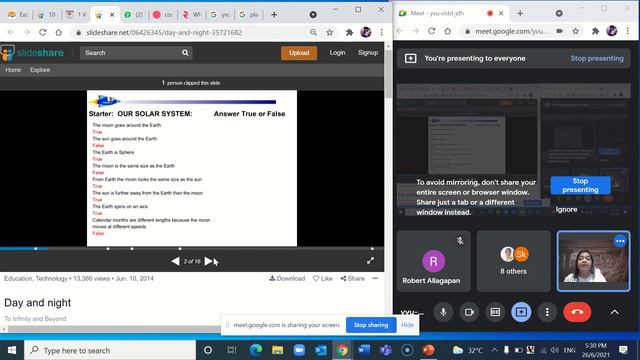Image resolution: width=640 pixels, height=360 pixels.
Task: Click the SlideShare logo
Action: click(33, 53)
